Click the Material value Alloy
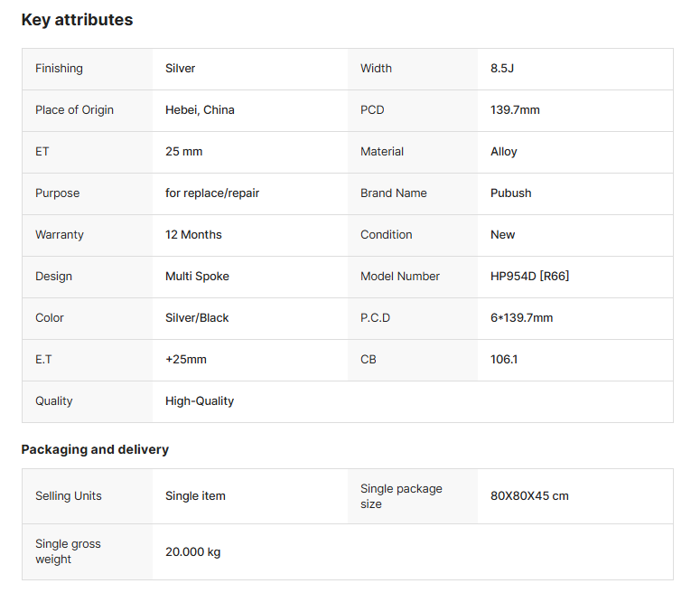This screenshot has width=700, height=593. pos(504,152)
